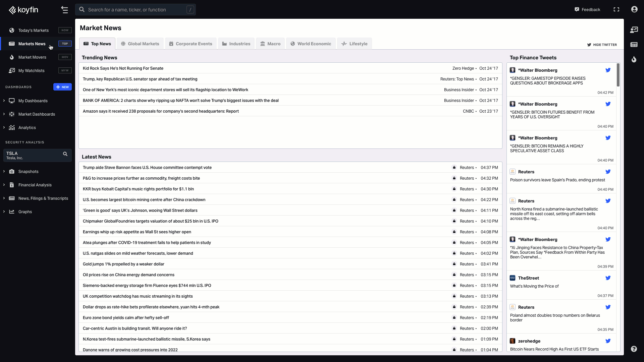The height and width of the screenshot is (362, 644).
Task: Focus the name, ticker, or function search field
Action: pos(136,10)
